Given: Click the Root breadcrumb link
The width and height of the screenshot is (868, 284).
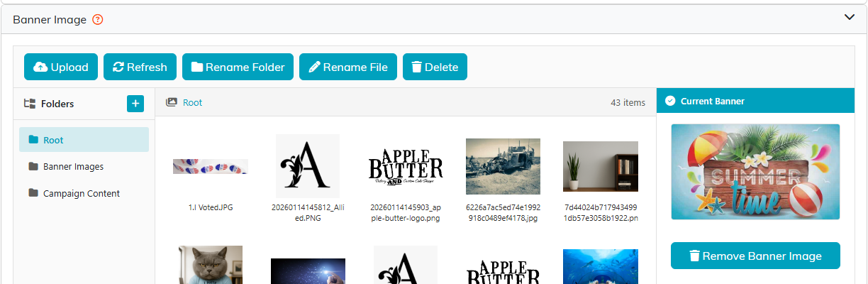Looking at the screenshot, I should pos(192,102).
